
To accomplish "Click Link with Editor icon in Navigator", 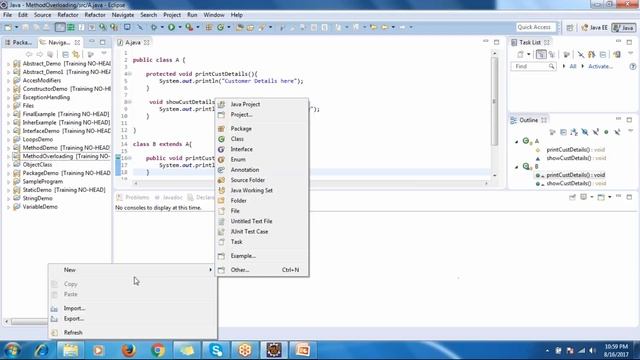I will 76,54.
